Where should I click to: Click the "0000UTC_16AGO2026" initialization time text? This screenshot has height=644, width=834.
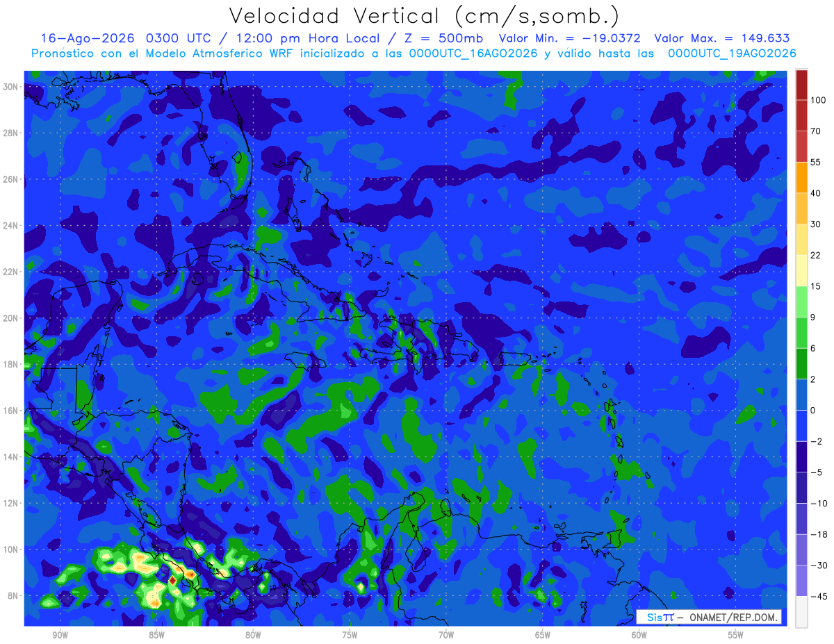[473, 53]
